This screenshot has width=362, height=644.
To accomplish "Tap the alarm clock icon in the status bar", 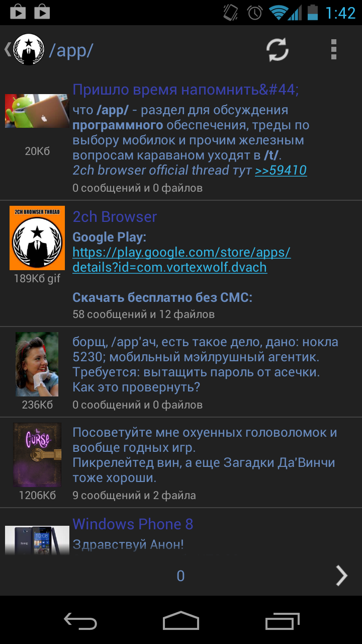I will (x=255, y=12).
